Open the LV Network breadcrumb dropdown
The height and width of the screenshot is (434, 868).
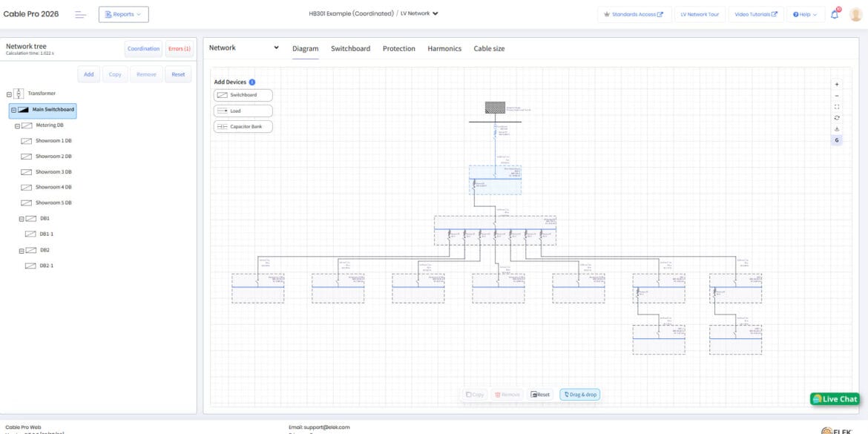click(x=419, y=13)
